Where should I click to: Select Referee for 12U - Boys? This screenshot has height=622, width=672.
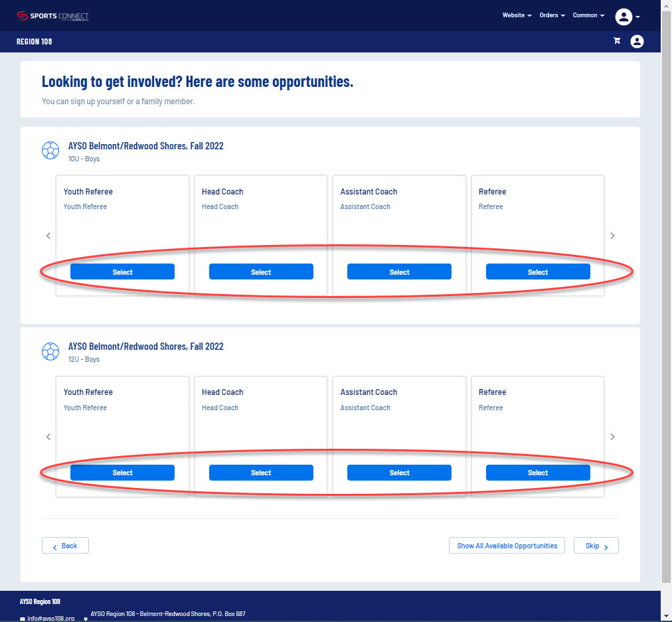click(x=538, y=473)
